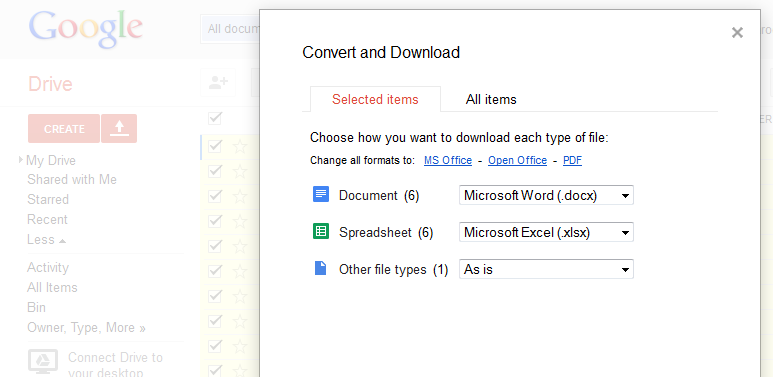Open the Activity view
Image resolution: width=773 pixels, height=377 pixels.
coord(48,268)
